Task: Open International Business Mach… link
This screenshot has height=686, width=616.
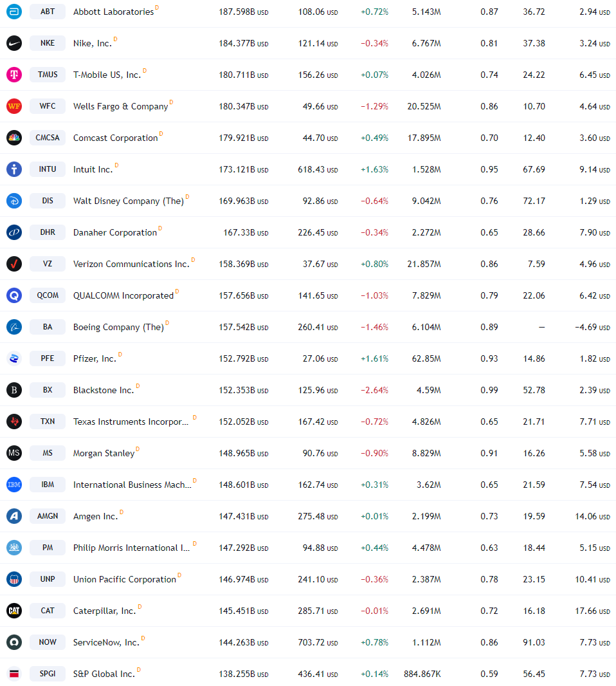Action: point(132,485)
